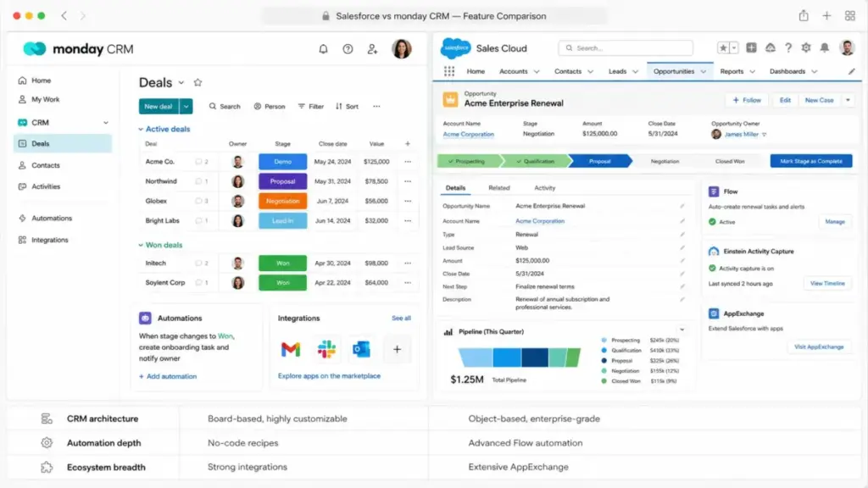Filter the deals board
This screenshot has height=488, width=868.
pos(310,106)
